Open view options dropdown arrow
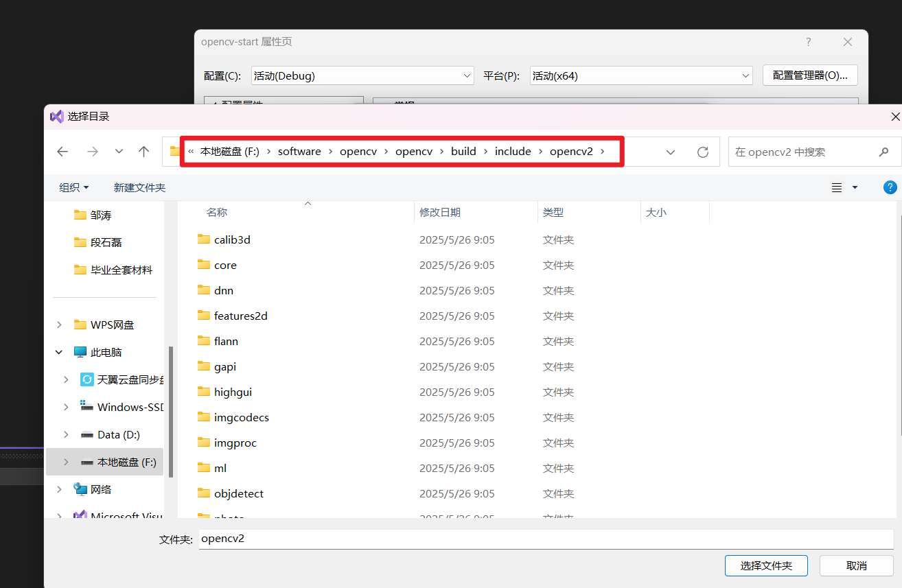902x588 pixels. click(x=855, y=187)
